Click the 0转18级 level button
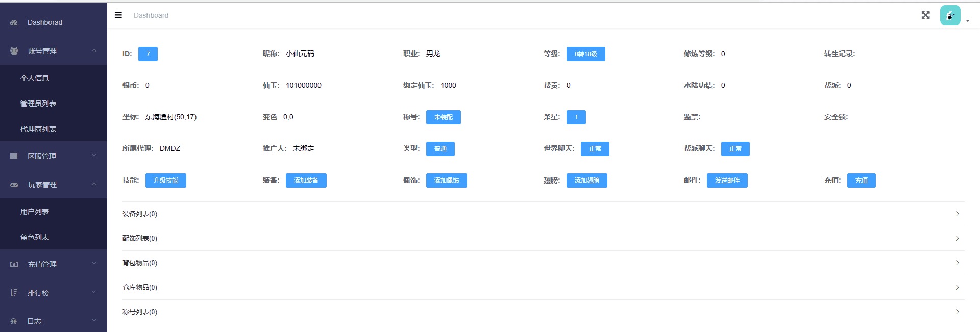This screenshot has width=980, height=332. tap(586, 54)
